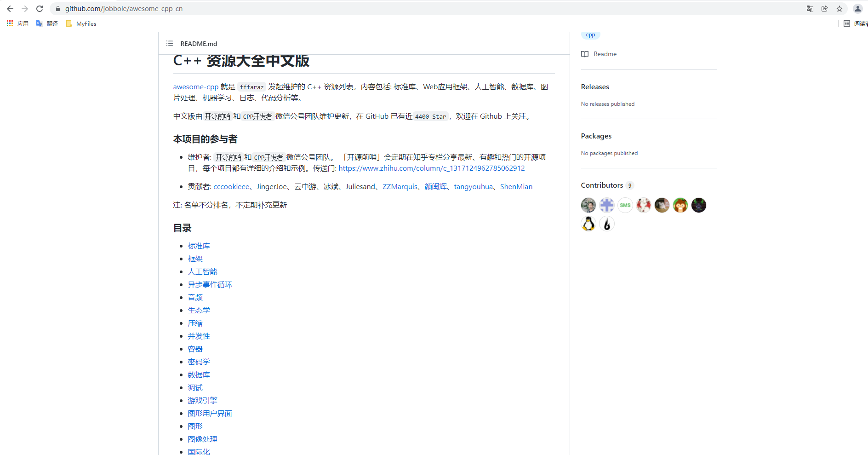Open the Packages section heading
The width and height of the screenshot is (868, 455).
[x=596, y=136]
